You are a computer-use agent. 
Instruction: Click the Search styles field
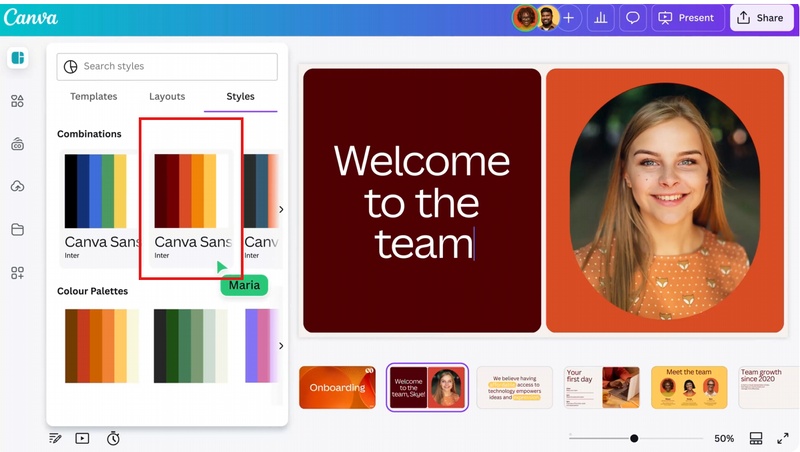[x=167, y=66]
